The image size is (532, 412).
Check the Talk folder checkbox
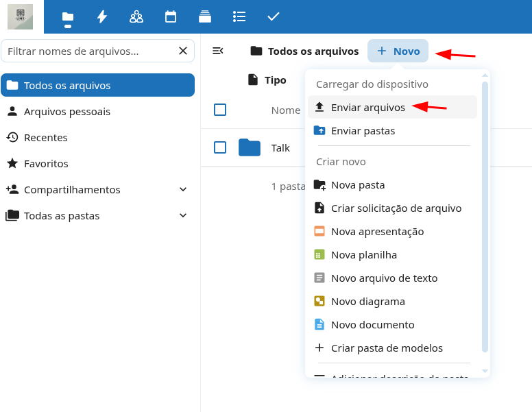pos(220,147)
